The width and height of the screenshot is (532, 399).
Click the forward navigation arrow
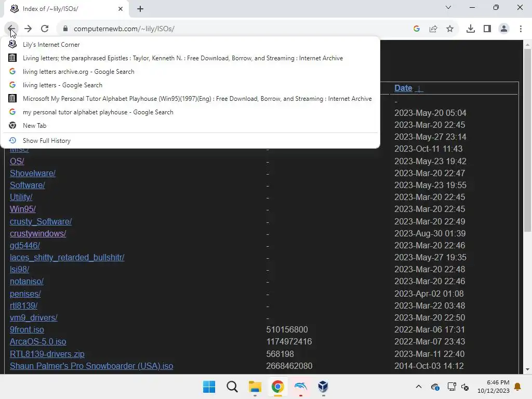(x=28, y=29)
